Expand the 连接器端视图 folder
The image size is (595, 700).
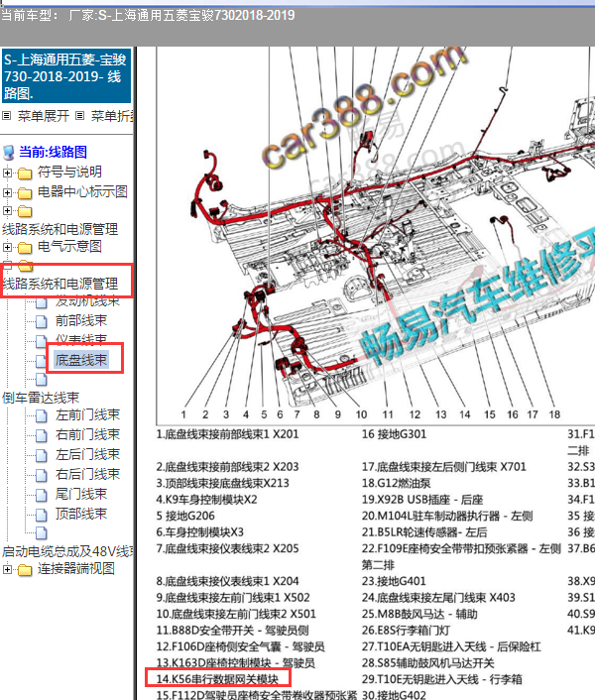point(7,570)
